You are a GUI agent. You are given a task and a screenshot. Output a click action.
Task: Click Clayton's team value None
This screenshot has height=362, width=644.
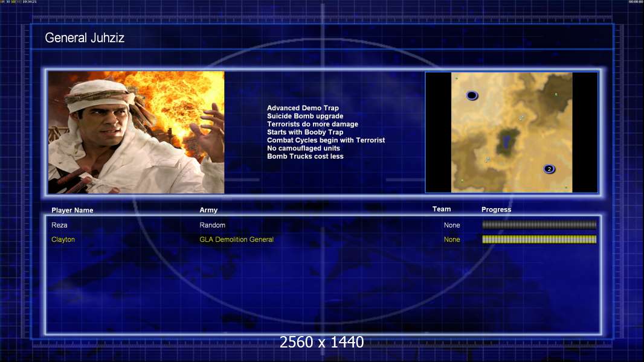[452, 240]
